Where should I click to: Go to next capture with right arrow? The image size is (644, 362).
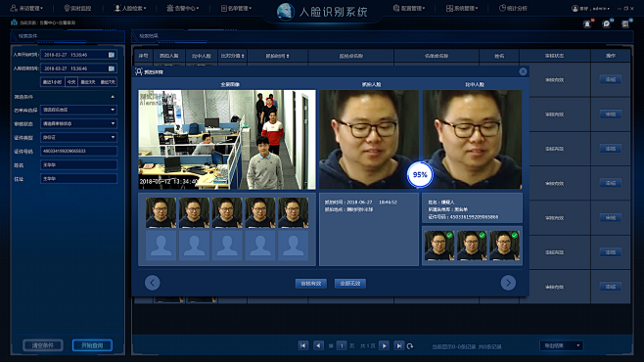click(x=508, y=283)
